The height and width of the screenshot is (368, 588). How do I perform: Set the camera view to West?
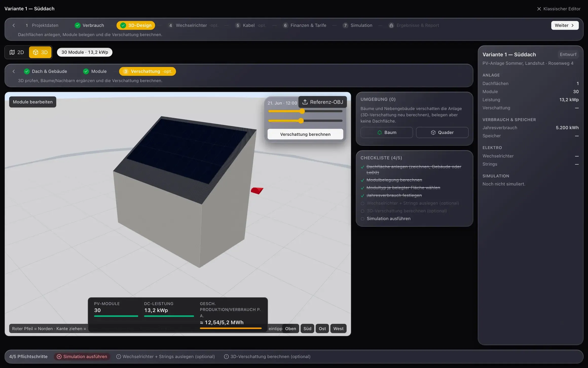pos(338,329)
